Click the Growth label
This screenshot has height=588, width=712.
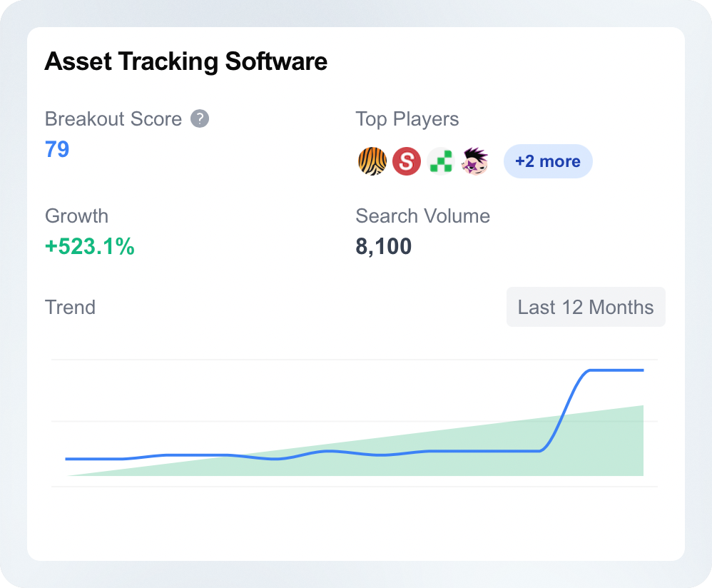click(x=77, y=216)
